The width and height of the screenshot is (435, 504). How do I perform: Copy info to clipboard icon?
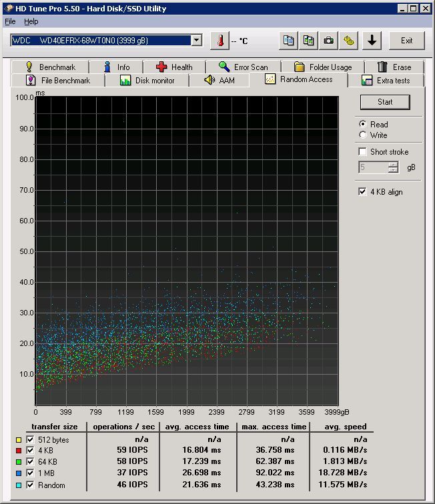[288, 41]
